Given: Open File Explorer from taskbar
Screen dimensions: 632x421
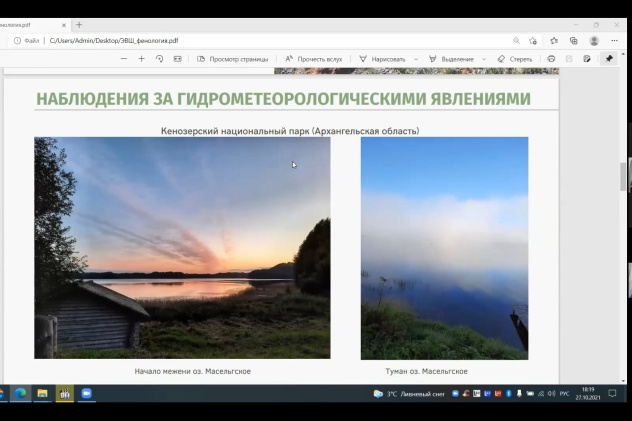Looking at the screenshot, I should [42, 393].
